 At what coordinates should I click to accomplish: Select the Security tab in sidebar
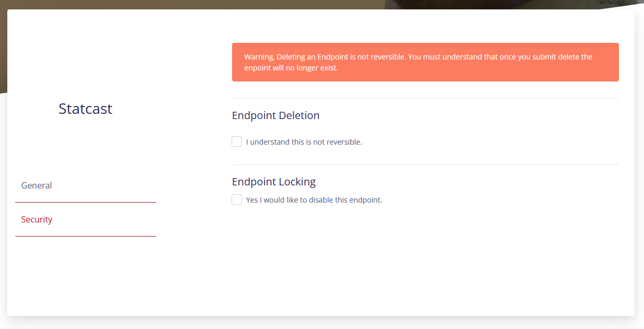click(x=37, y=219)
